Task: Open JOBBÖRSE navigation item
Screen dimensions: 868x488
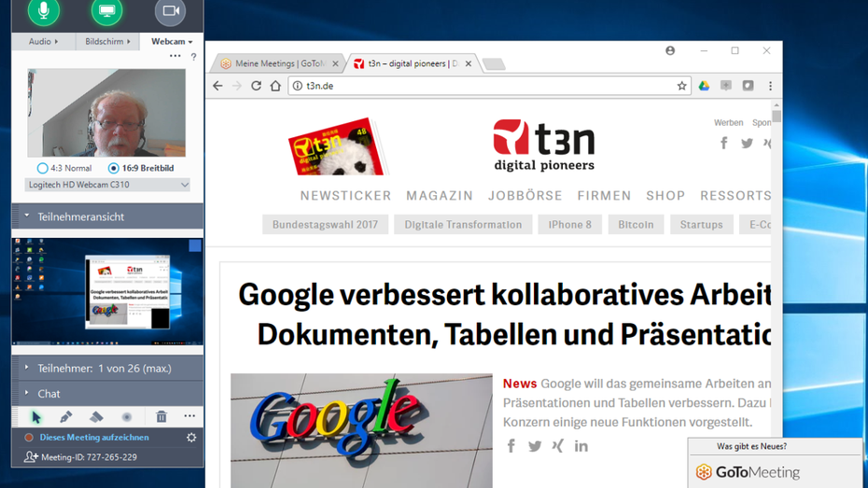Action: tap(525, 196)
